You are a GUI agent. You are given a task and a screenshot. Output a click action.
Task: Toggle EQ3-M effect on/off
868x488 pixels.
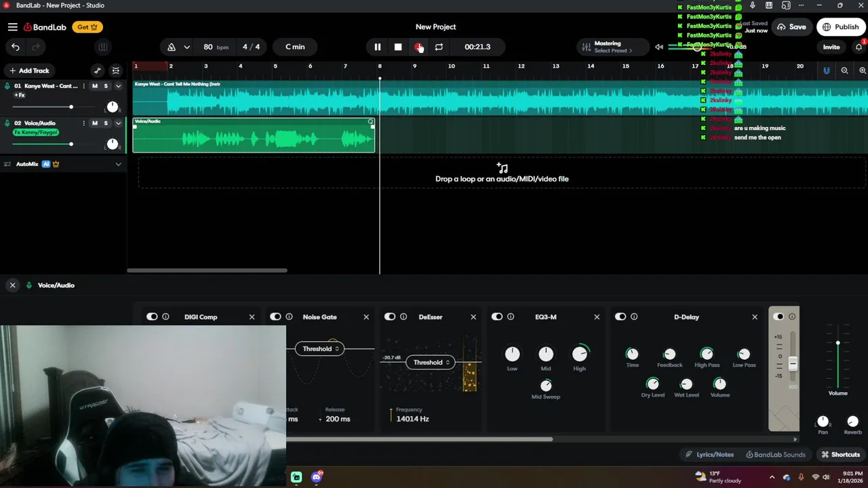[497, 317]
